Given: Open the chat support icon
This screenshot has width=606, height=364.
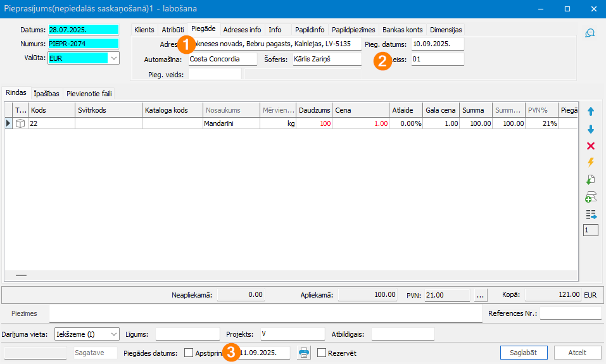Looking at the screenshot, I should pos(590,33).
